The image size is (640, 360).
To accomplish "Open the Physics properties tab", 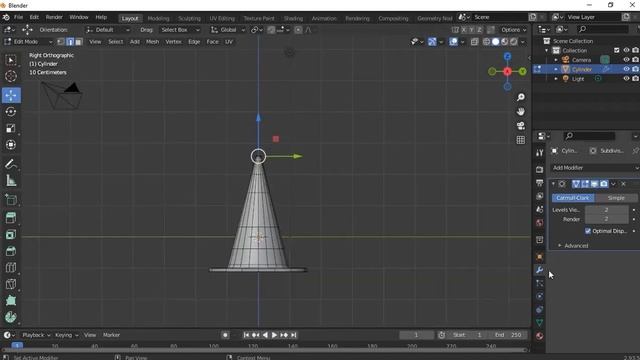I will 539,296.
